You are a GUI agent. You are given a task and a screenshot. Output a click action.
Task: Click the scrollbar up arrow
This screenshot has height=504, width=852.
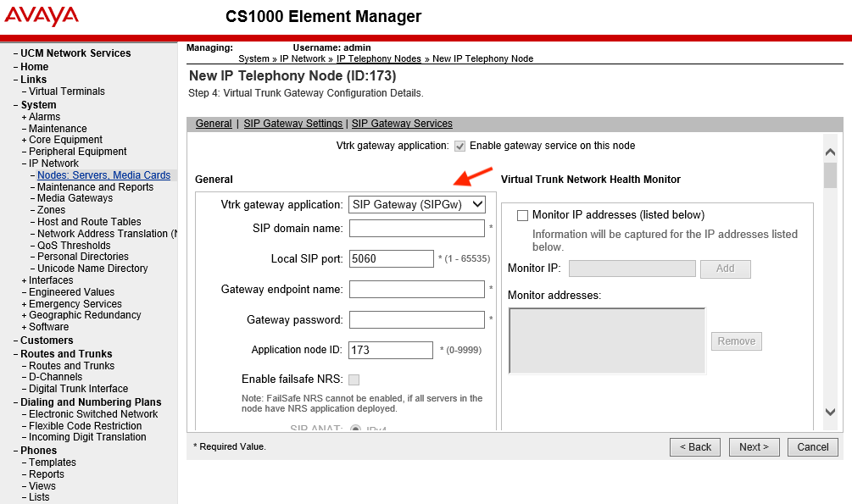[x=830, y=152]
